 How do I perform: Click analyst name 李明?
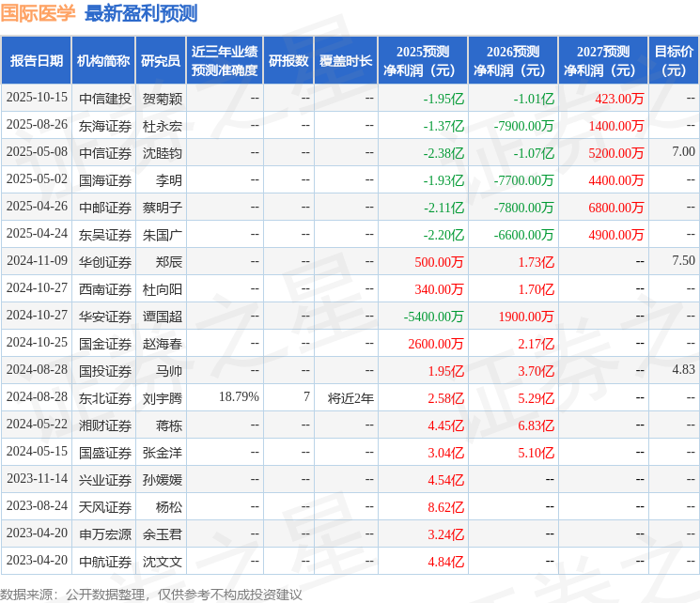point(169,180)
